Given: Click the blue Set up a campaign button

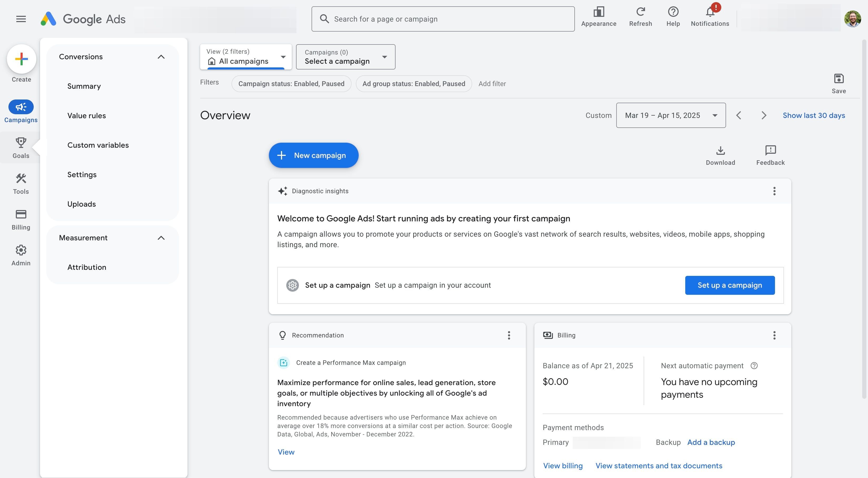Looking at the screenshot, I should (x=730, y=285).
